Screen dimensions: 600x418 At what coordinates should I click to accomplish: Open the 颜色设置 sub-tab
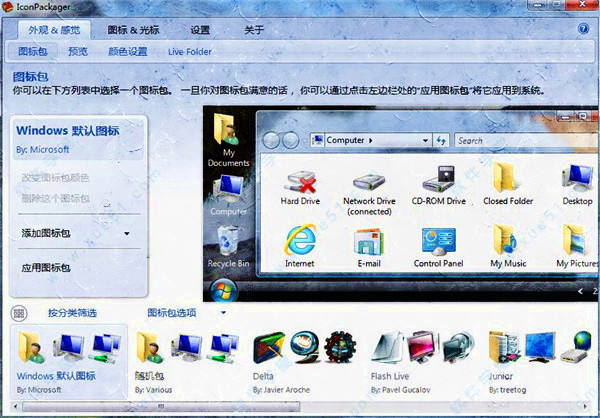pos(128,51)
